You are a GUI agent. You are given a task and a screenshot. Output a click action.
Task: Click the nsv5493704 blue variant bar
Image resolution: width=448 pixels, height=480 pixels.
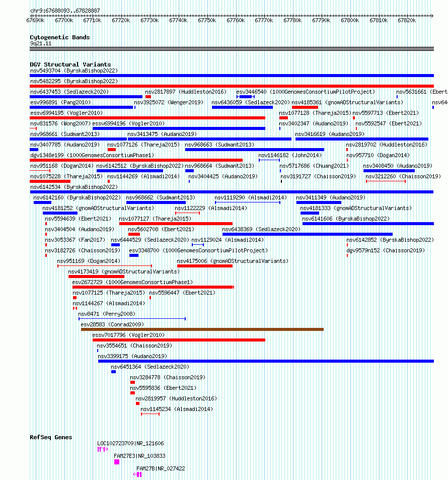232,76
